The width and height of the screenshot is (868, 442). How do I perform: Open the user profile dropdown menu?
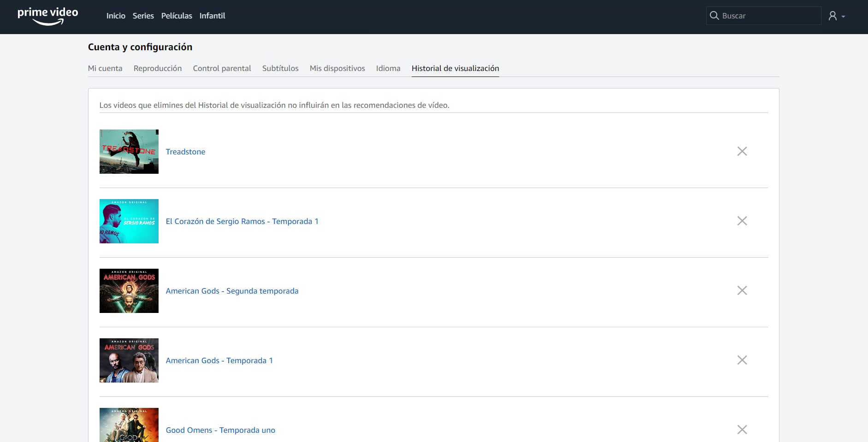pos(836,16)
